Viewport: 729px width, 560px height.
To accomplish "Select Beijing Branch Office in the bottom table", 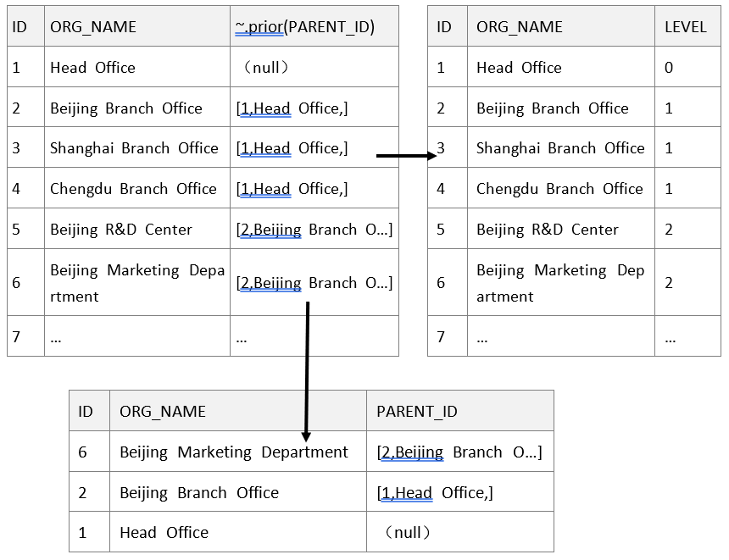I will click(x=199, y=493).
